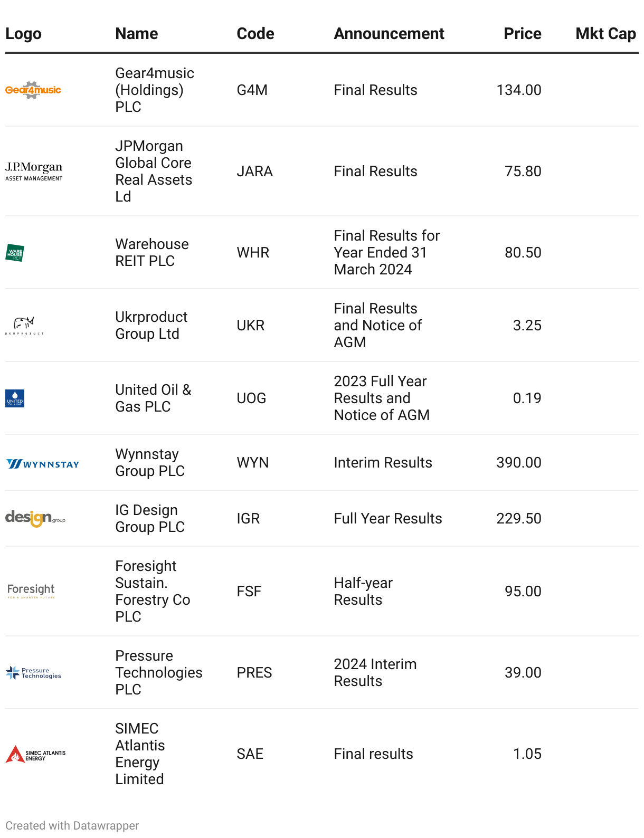Click the SIMEC Atlantis Energy logo
644x838 pixels.
pos(35,754)
